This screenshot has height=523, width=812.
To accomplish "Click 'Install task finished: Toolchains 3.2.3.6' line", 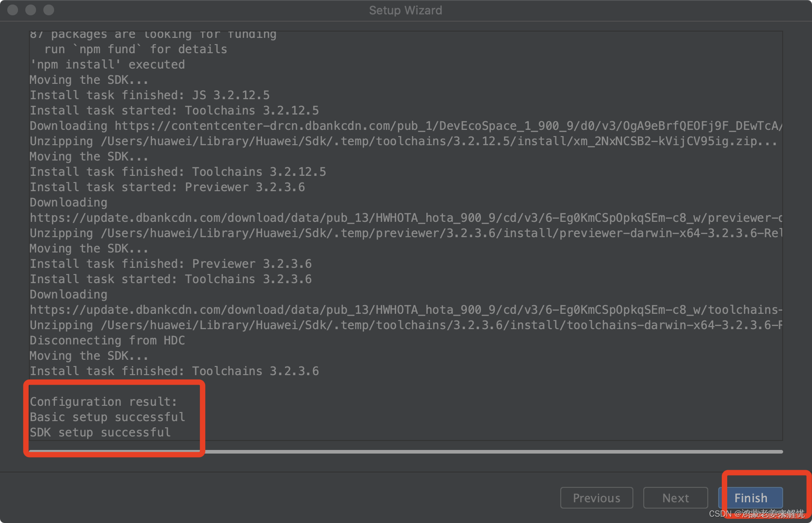I will coord(174,371).
